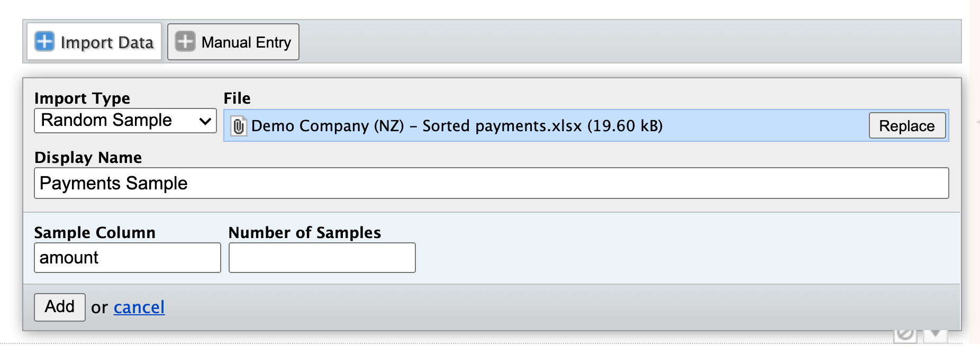Click the Sample Column field showing amount
Viewport: 980px width, 346px height.
point(127,258)
